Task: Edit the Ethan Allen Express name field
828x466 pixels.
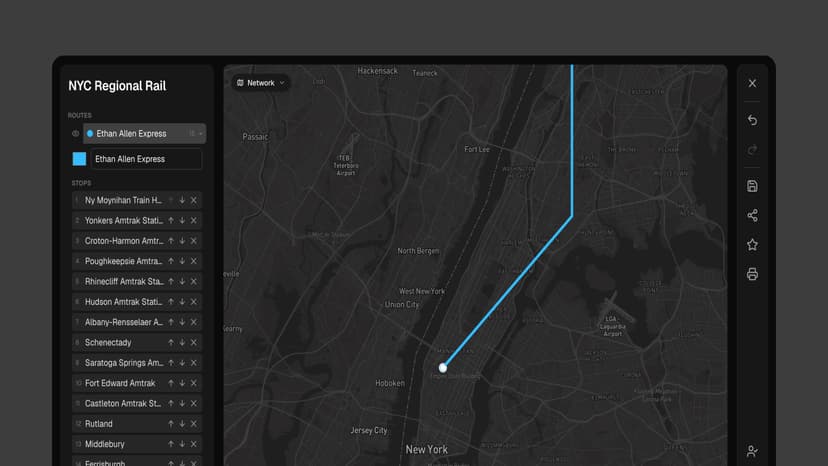Action: click(146, 159)
